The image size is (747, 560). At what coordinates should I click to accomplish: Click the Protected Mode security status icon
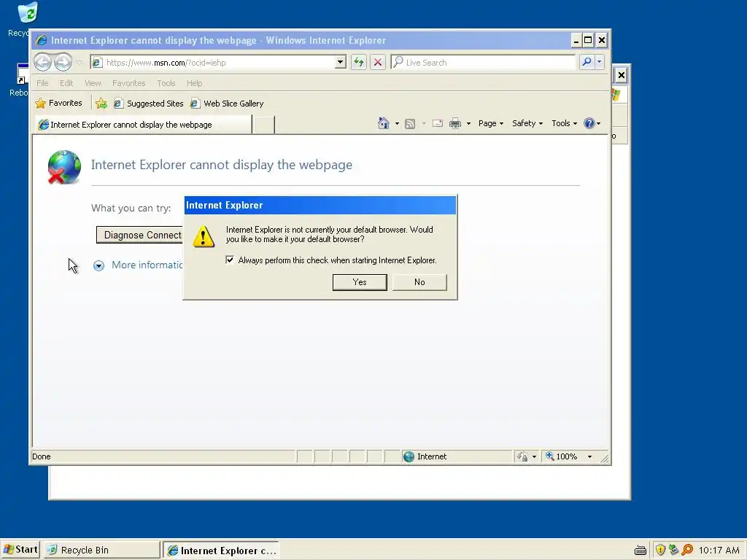click(522, 456)
